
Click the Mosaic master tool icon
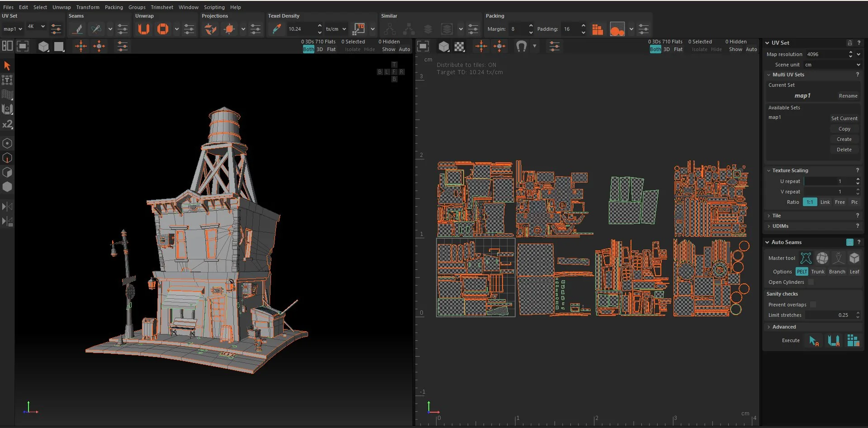click(822, 258)
